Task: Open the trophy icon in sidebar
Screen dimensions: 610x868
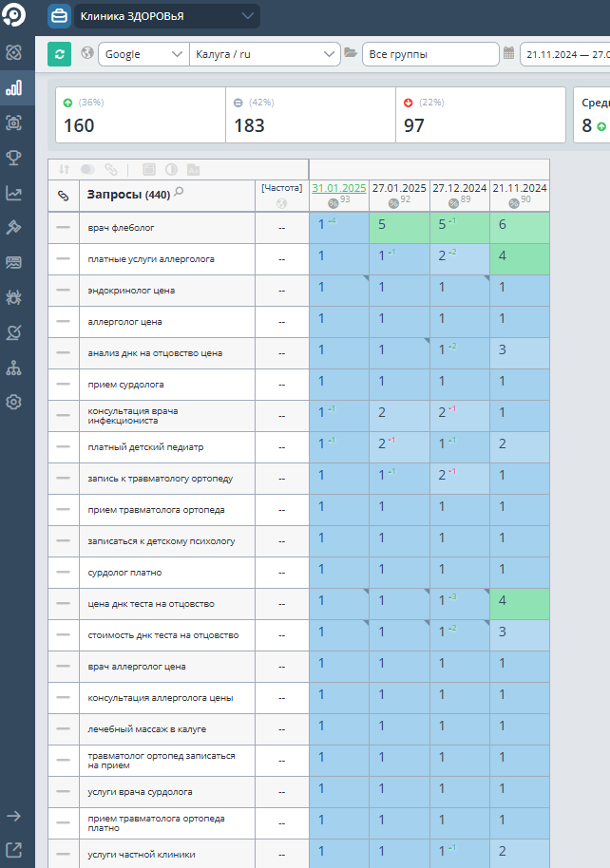Action: point(14,158)
